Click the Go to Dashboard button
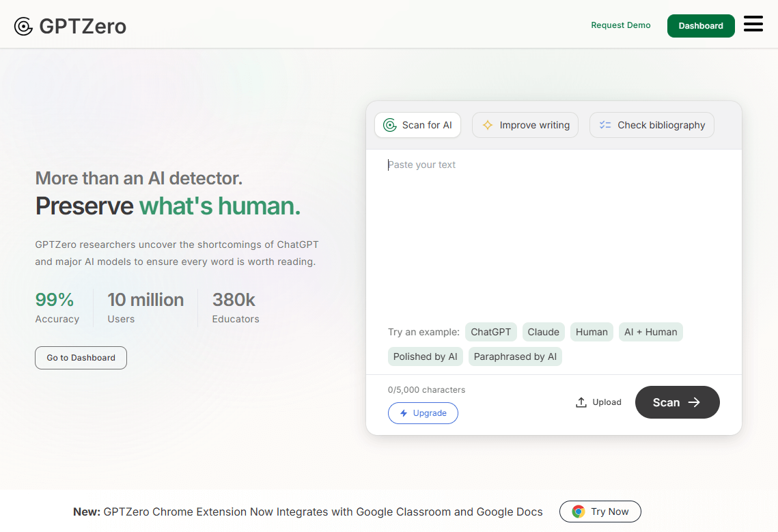 pyautogui.click(x=81, y=358)
